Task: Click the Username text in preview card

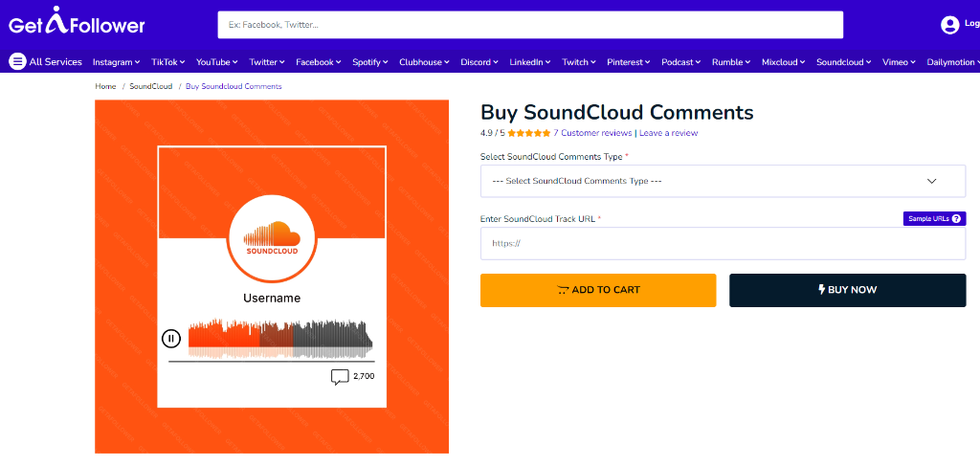Action: click(x=272, y=298)
